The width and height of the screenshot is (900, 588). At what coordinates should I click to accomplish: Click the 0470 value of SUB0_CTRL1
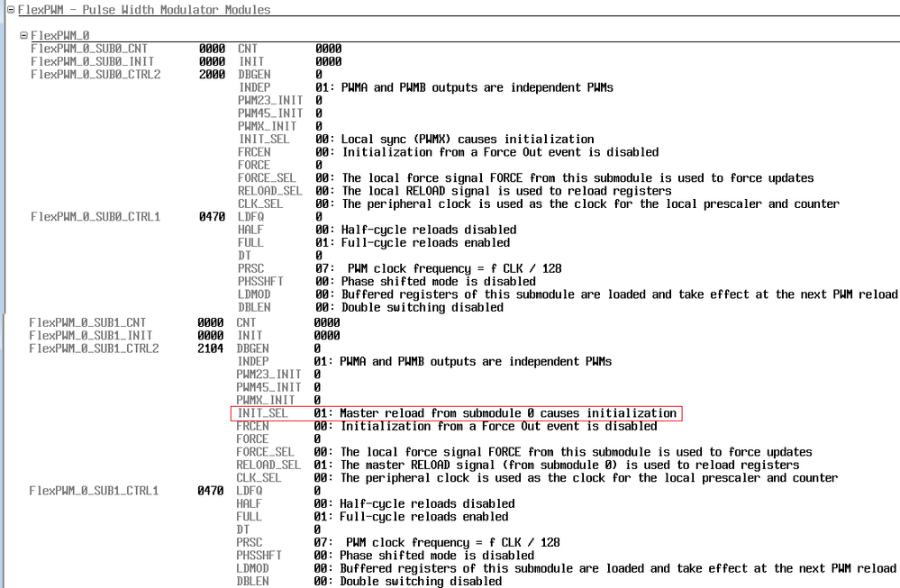click(x=212, y=217)
